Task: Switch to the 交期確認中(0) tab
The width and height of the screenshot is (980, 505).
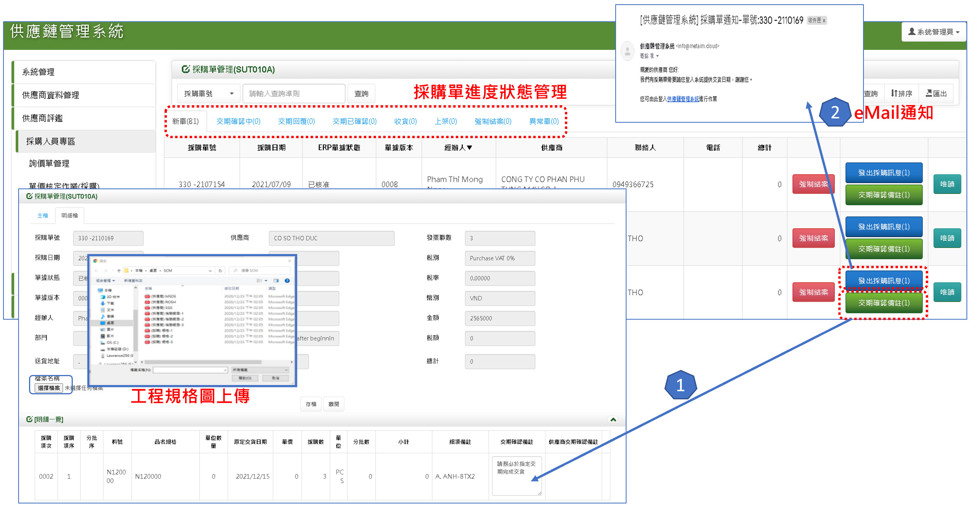Action: (238, 122)
